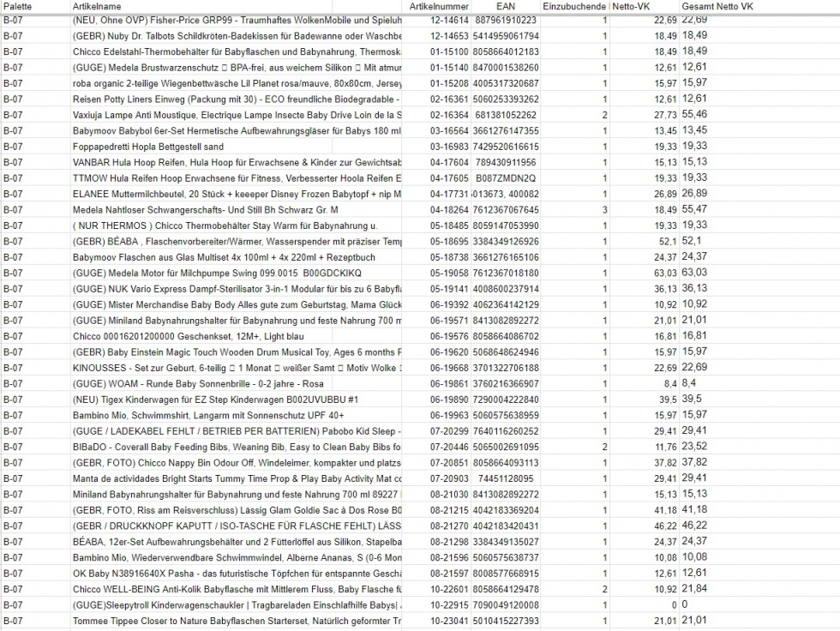
Task: Select EAN cell 5010415227393
Action: 505,621
